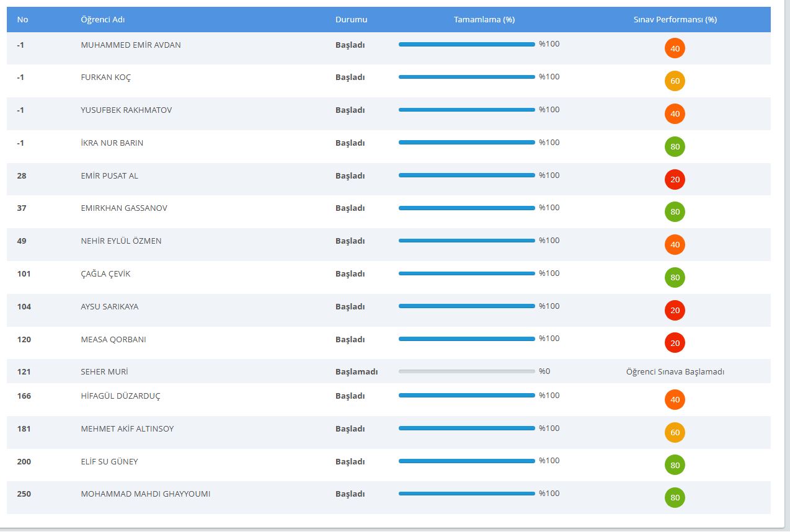Click student name FURKAN KOÇ
This screenshot has width=790, height=532.
(106, 78)
